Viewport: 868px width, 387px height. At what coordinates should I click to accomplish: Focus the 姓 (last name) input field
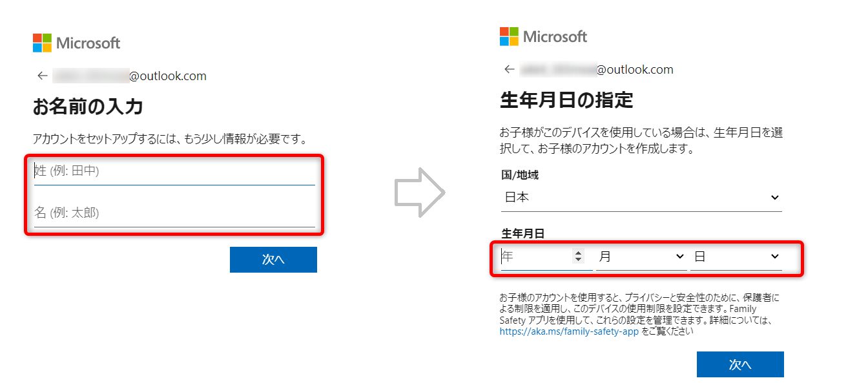pos(174,171)
